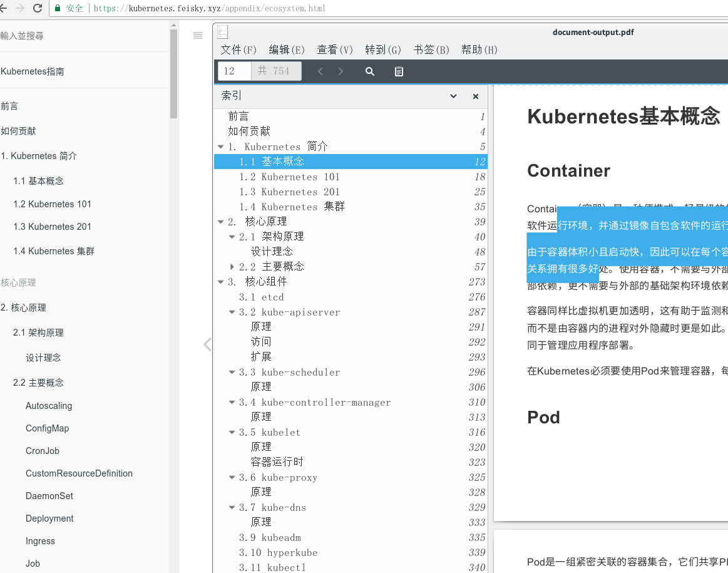Open the 书签(B) menu

click(x=431, y=49)
